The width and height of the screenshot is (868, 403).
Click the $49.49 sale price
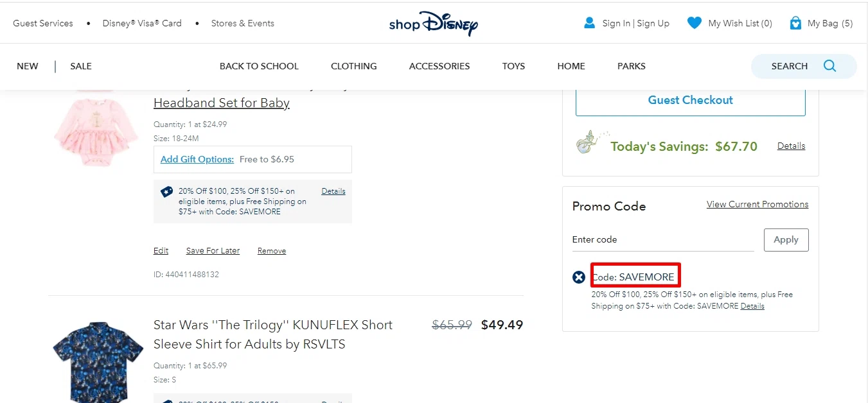point(502,325)
